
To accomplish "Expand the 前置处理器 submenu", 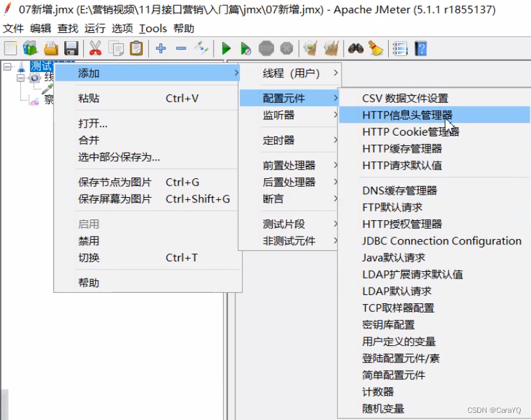I will tap(289, 165).
